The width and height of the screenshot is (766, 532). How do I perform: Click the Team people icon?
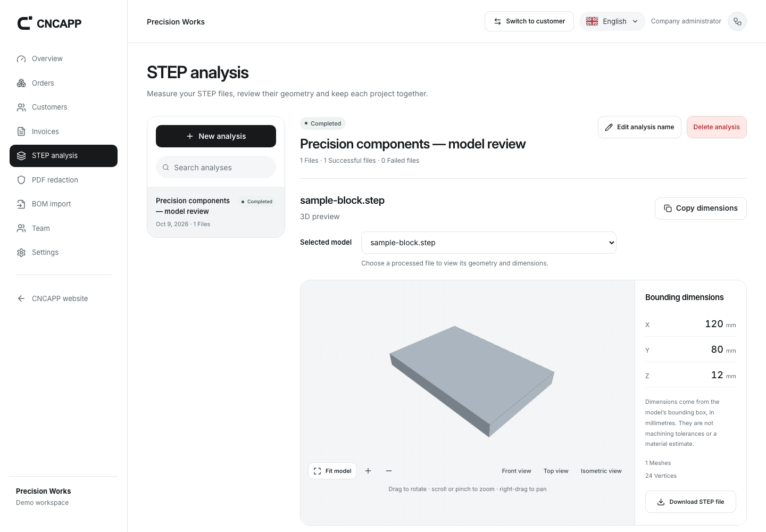coord(21,228)
